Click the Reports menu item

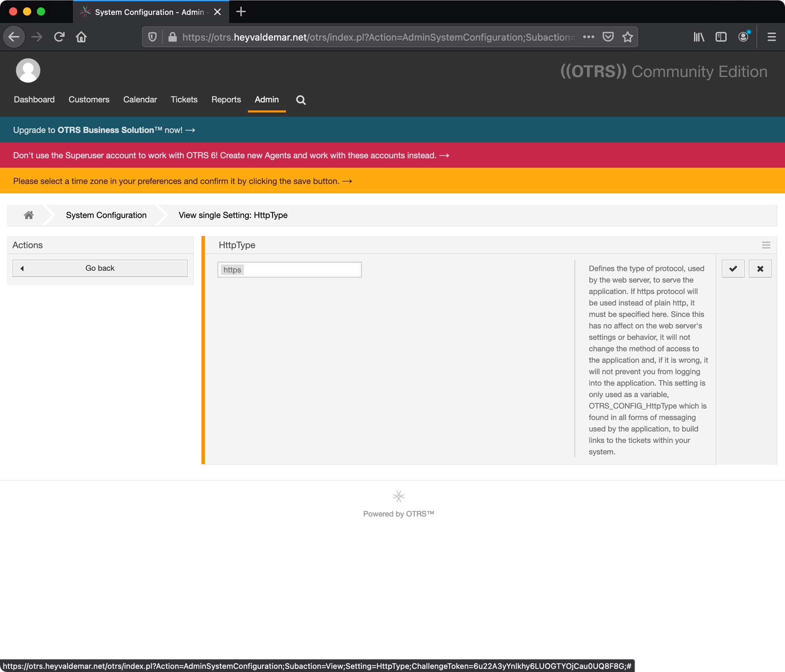(x=226, y=99)
